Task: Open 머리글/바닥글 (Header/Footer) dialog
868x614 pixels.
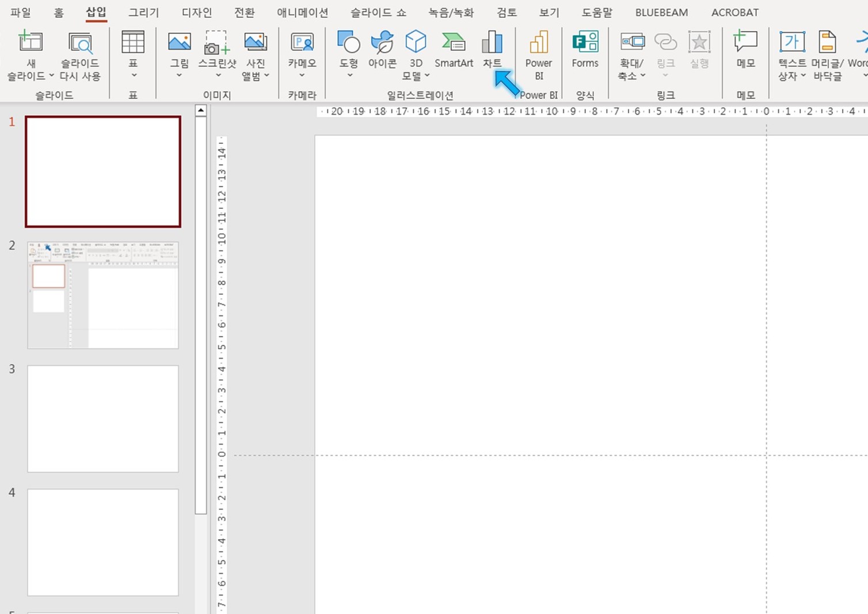Action: coord(827,55)
